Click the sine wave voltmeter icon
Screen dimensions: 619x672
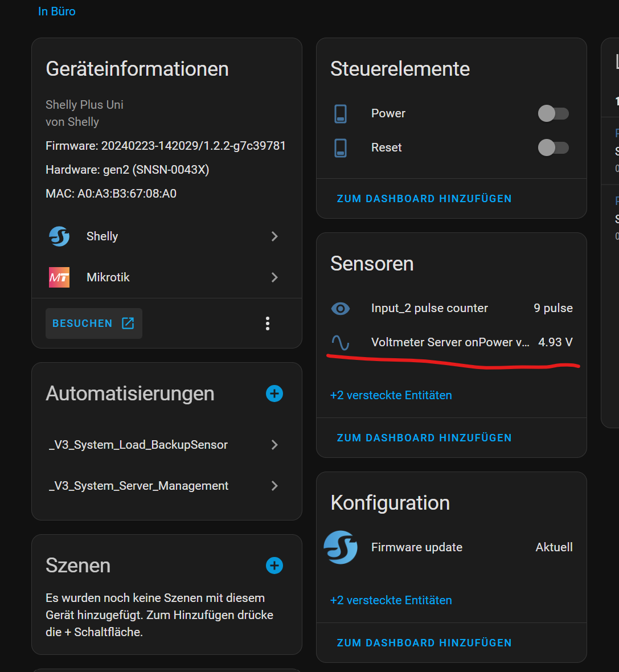[x=341, y=342]
